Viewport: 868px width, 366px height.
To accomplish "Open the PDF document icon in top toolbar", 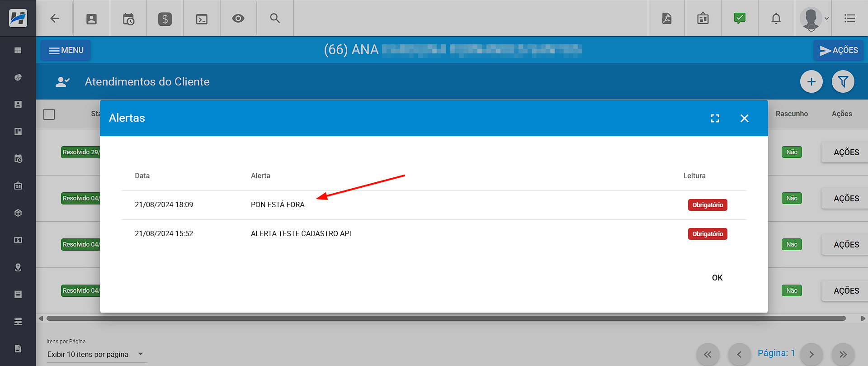I will (667, 18).
